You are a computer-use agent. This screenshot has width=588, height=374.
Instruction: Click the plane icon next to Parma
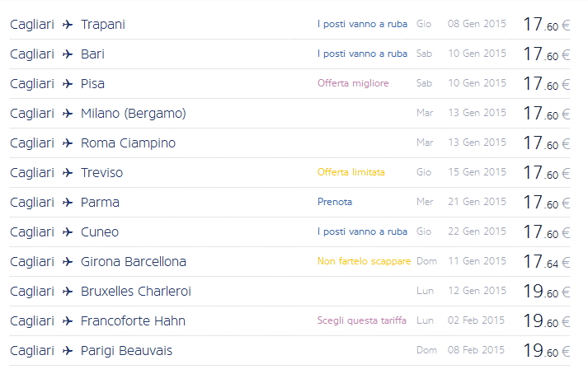pos(68,203)
